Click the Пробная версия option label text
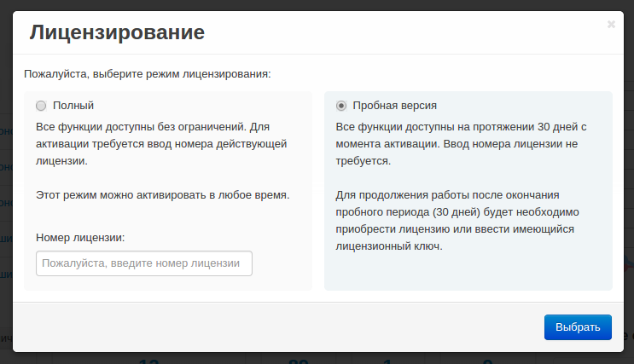This screenshot has width=634, height=364. [x=394, y=106]
